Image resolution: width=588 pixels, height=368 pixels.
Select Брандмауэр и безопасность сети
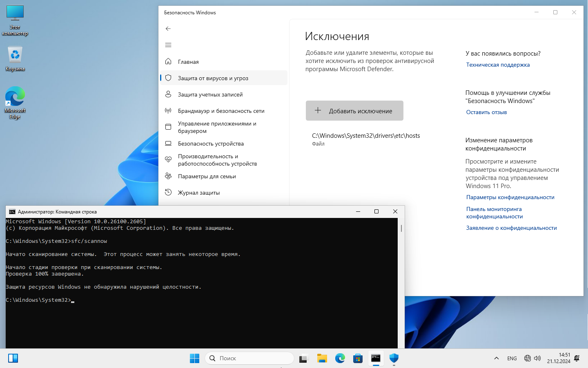click(x=224, y=110)
